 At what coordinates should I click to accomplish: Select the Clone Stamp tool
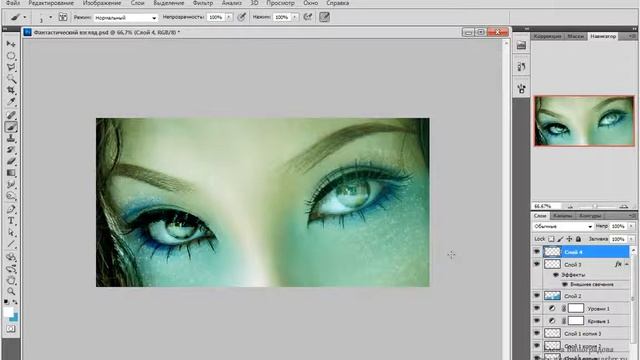11,139
